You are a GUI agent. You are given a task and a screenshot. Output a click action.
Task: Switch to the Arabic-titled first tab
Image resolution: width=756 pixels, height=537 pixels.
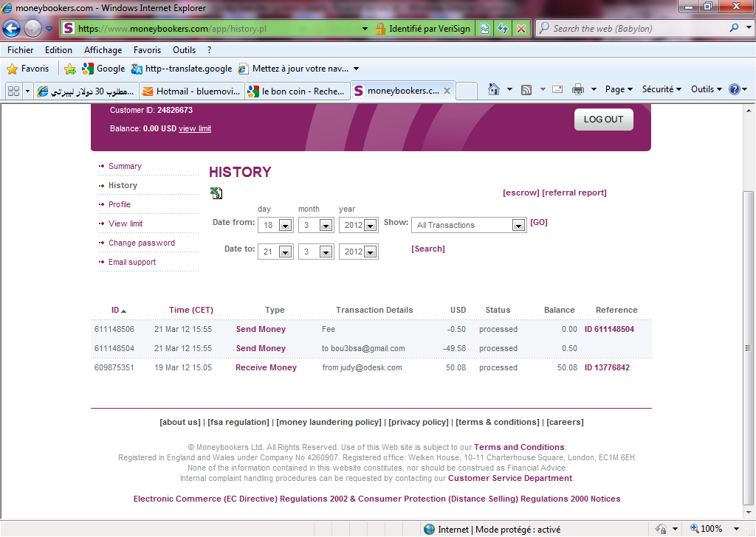[x=86, y=91]
